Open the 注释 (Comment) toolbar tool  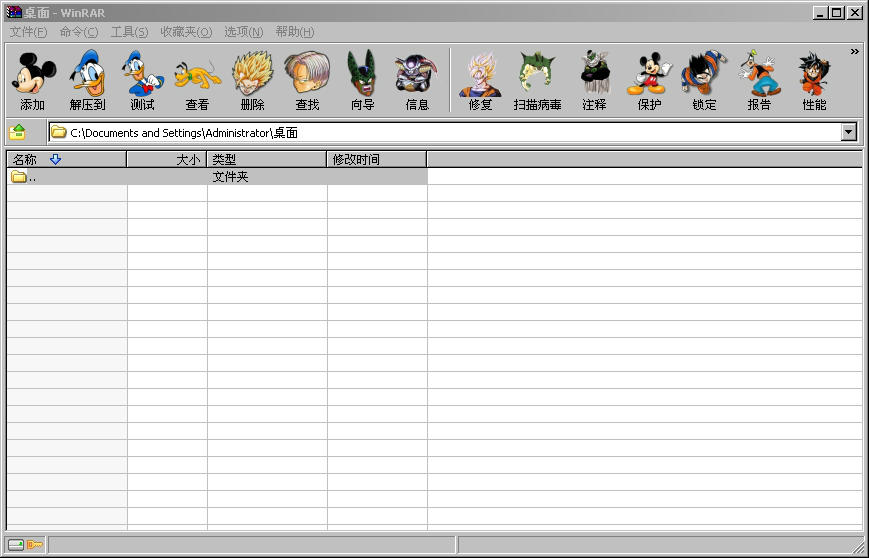594,80
